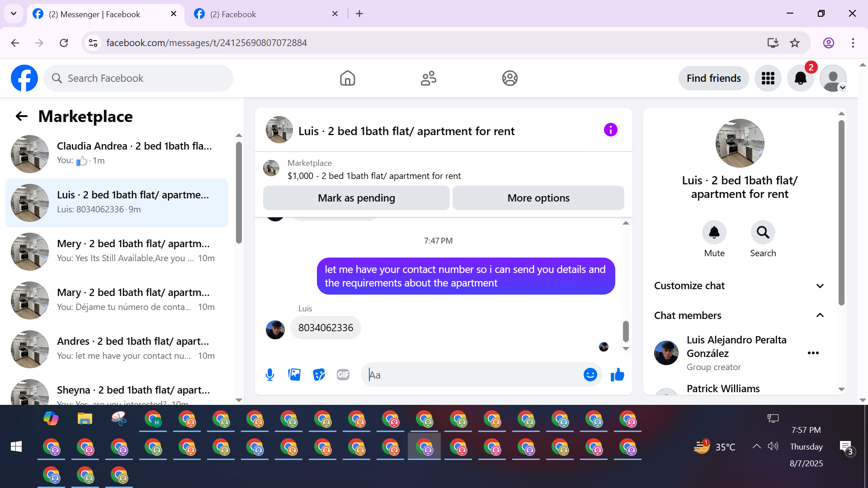This screenshot has height=488, width=868.
Task: Open the Marketplace listing link for $1,000 apartment
Action: 374,176
